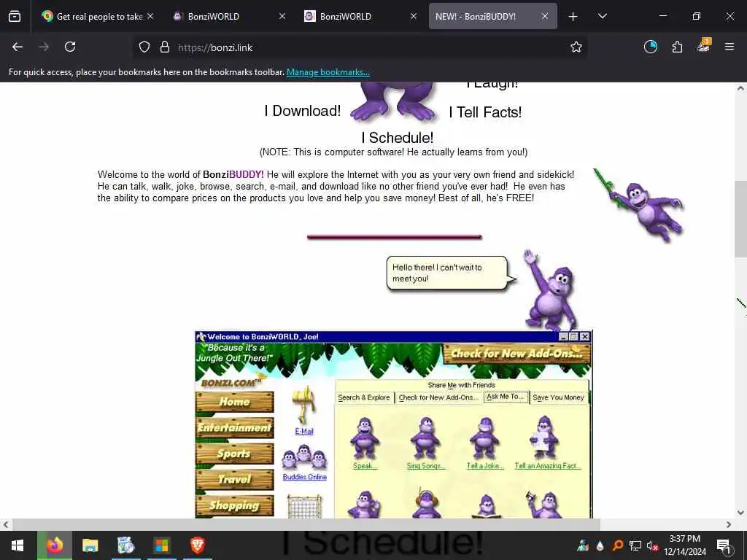The height and width of the screenshot is (560, 747).
Task: Open the Firefox application menu
Action: 729,47
